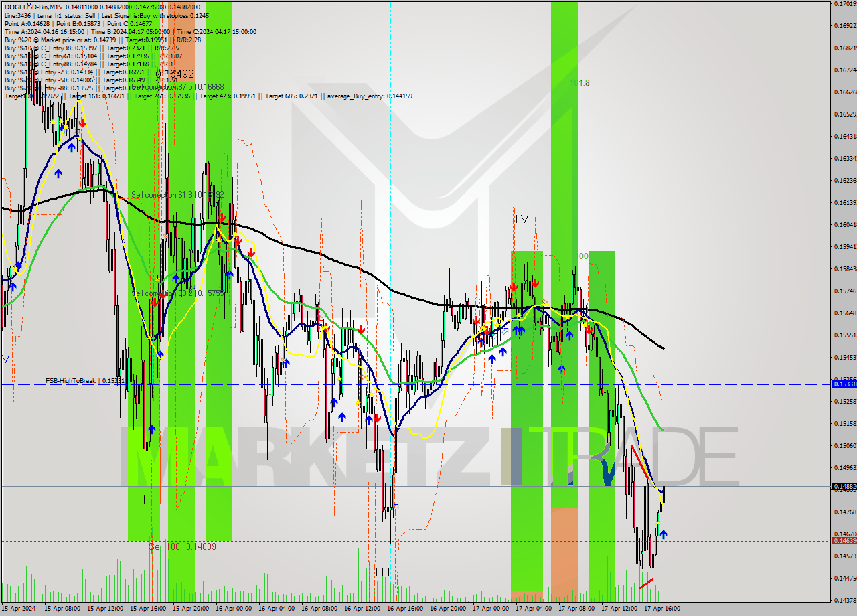Click the 0.15258 price axis label
The width and height of the screenshot is (857, 616).
pos(845,401)
